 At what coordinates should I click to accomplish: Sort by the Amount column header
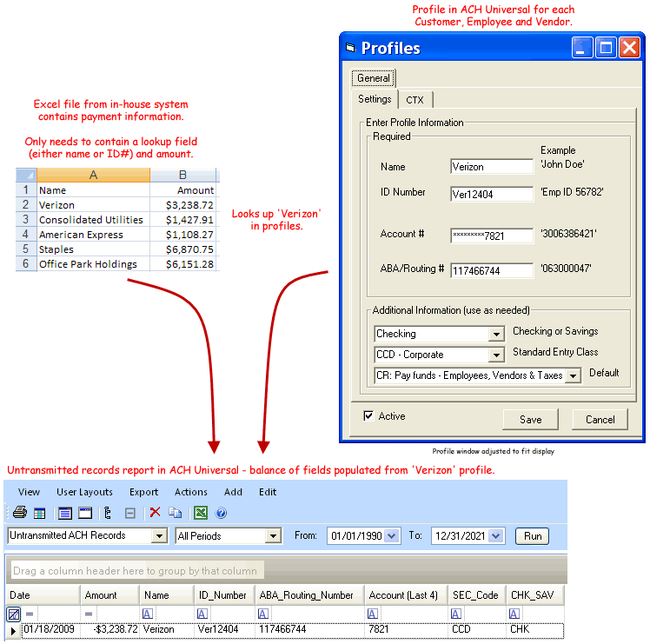109,595
